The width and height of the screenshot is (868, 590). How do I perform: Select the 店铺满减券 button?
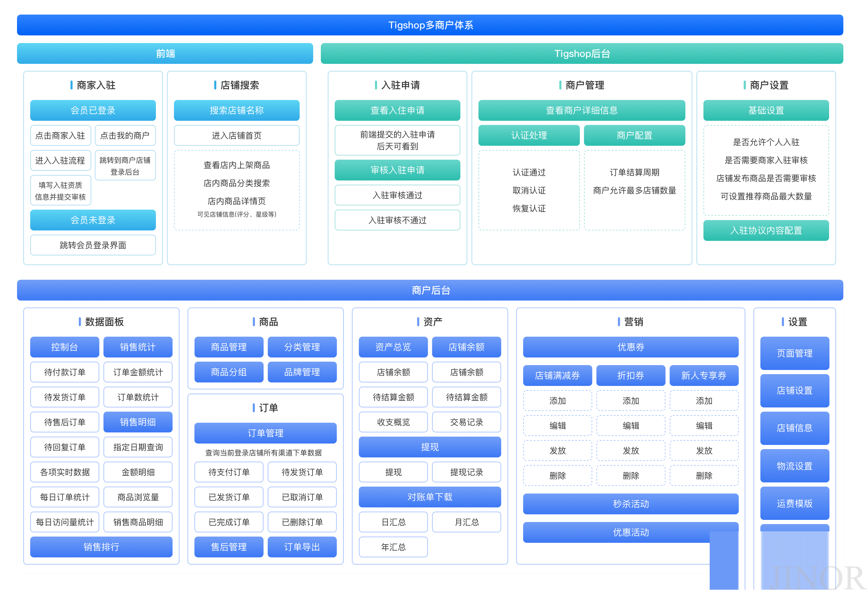pyautogui.click(x=558, y=375)
